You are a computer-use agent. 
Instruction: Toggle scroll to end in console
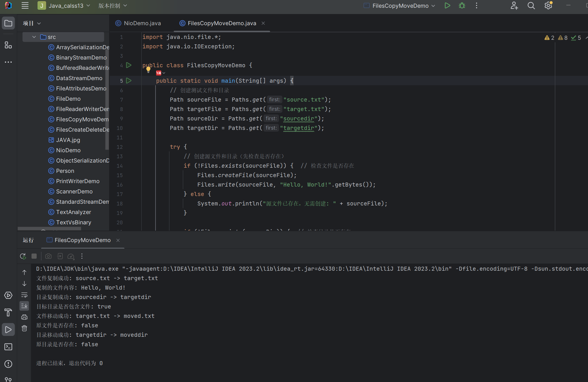tap(24, 306)
